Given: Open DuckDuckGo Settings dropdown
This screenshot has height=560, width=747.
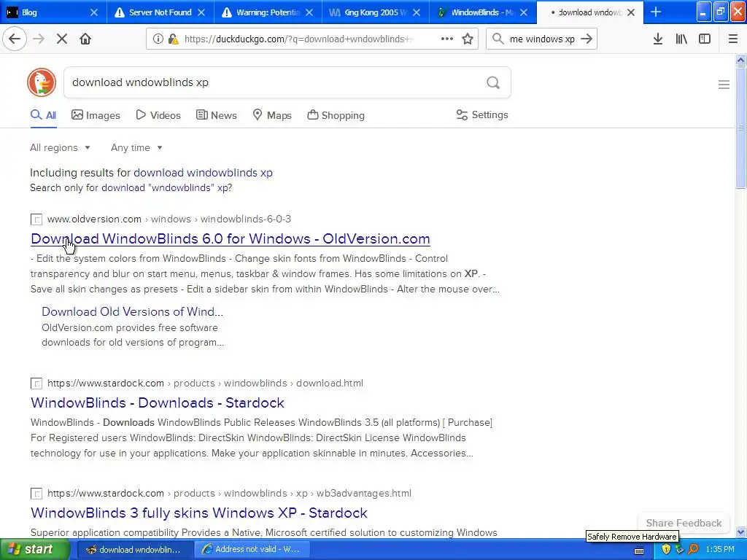Looking at the screenshot, I should 482,114.
